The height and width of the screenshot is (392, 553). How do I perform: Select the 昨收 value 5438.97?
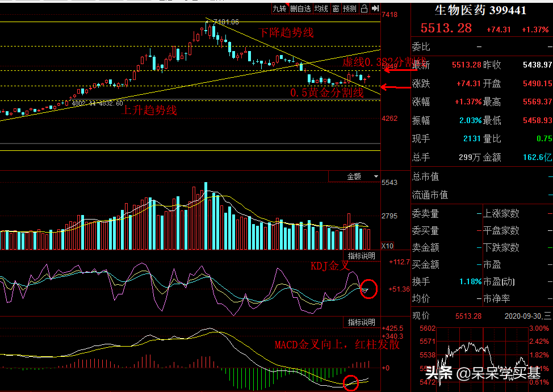point(537,65)
